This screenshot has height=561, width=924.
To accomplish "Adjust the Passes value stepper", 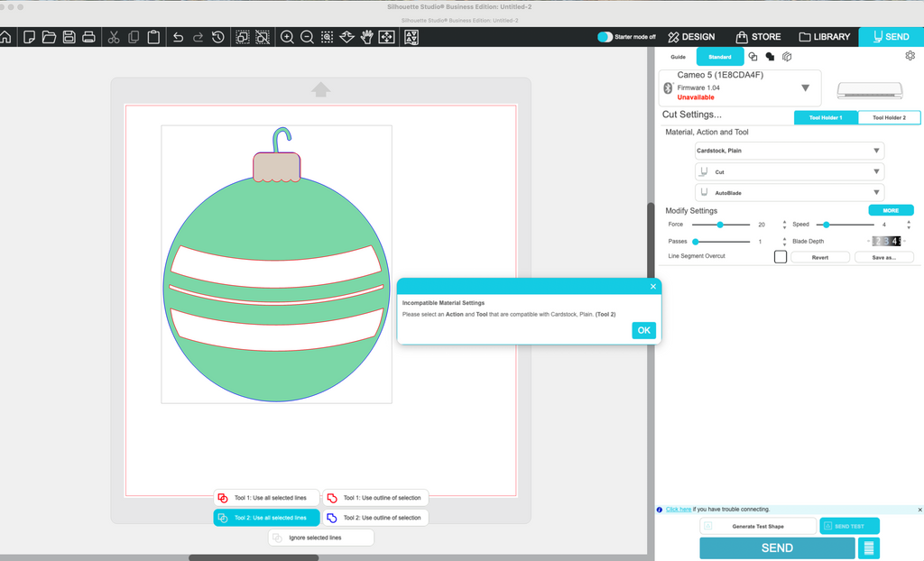I will (x=784, y=242).
